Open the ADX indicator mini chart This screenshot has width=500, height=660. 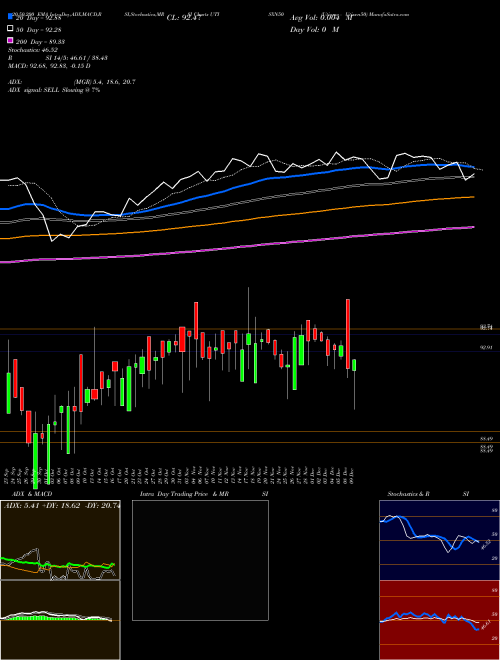60,540
